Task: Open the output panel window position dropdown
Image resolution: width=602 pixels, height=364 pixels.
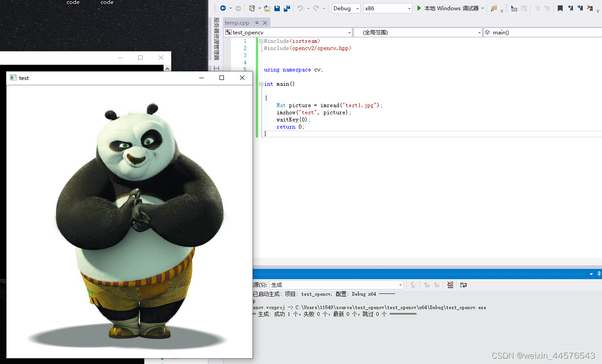Action: point(591,274)
